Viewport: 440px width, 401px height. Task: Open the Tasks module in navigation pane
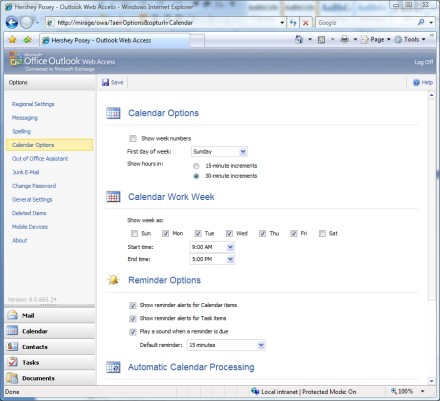click(x=50, y=362)
